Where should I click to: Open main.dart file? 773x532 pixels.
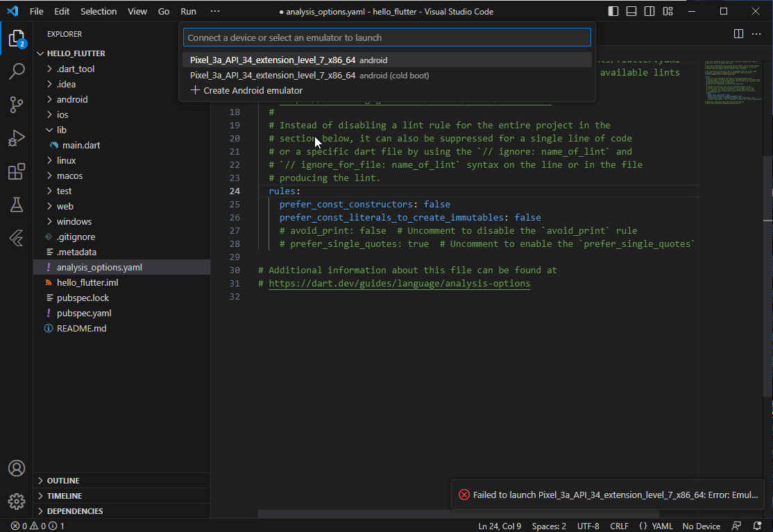click(121, 146)
